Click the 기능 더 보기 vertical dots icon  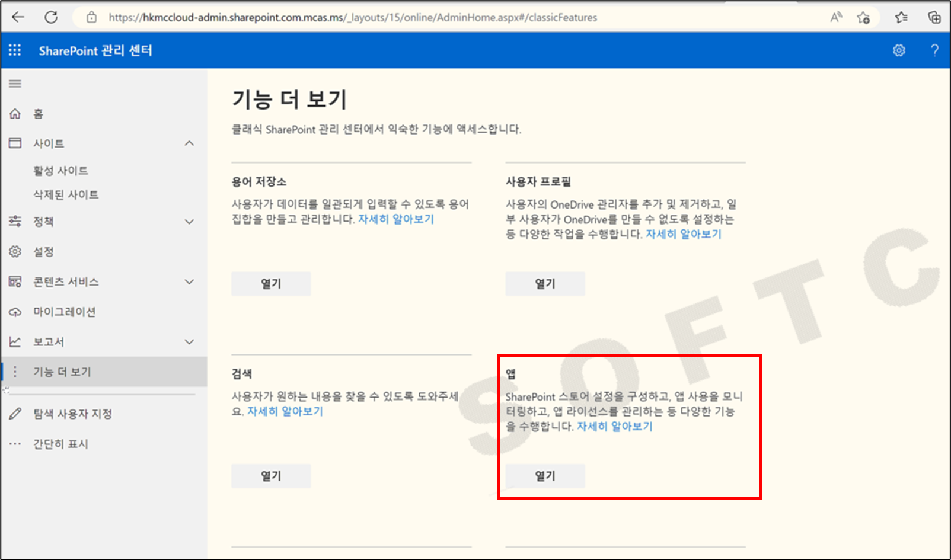click(15, 372)
